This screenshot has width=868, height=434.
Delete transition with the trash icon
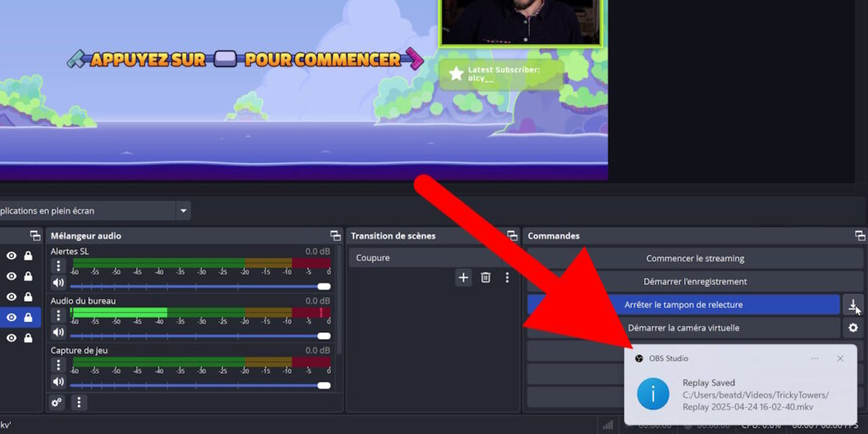point(486,277)
